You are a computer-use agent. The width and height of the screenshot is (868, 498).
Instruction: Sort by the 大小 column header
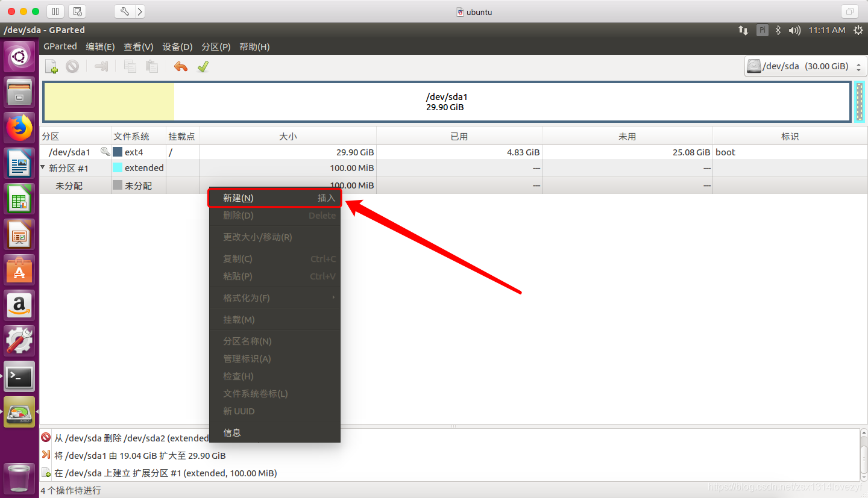point(288,137)
